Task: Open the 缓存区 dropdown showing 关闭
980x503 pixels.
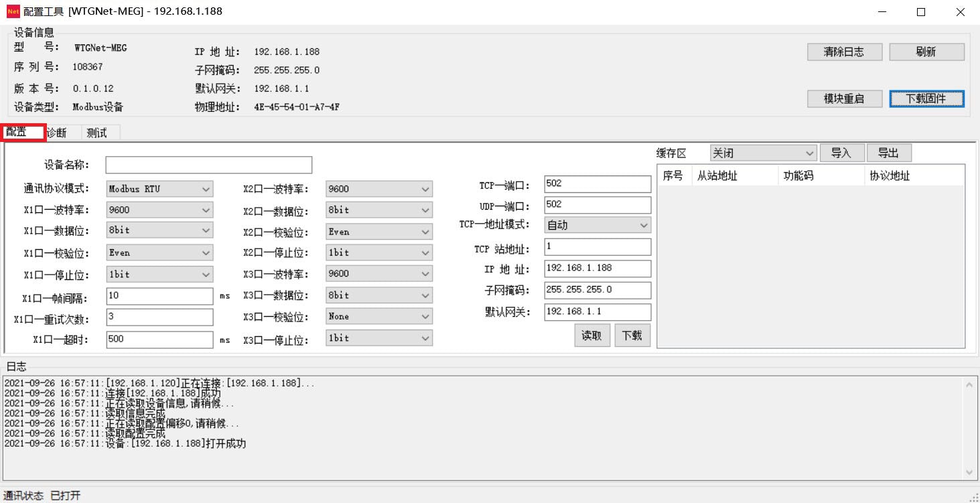Action: pyautogui.click(x=764, y=153)
